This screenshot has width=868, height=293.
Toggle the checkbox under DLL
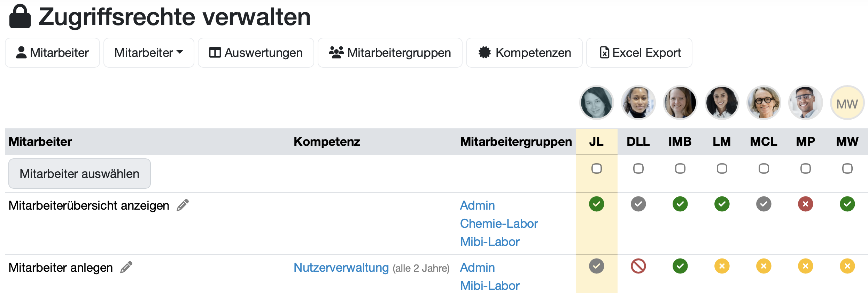pos(638,168)
